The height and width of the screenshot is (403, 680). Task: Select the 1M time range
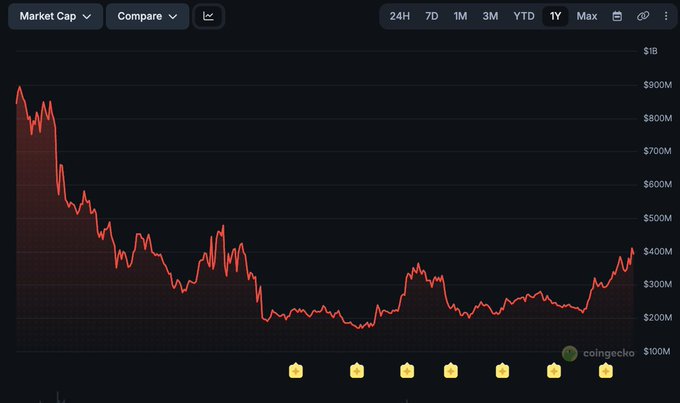460,16
